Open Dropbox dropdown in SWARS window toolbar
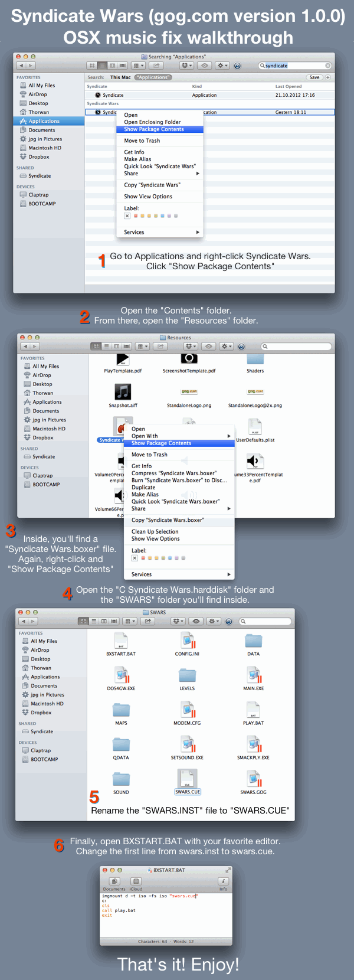354x980 pixels. tap(179, 621)
